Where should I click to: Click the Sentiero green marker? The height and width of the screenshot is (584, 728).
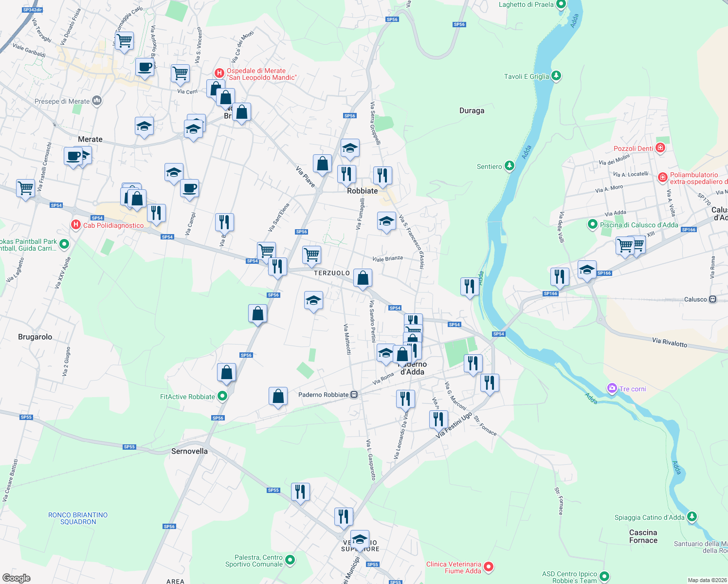pyautogui.click(x=509, y=165)
